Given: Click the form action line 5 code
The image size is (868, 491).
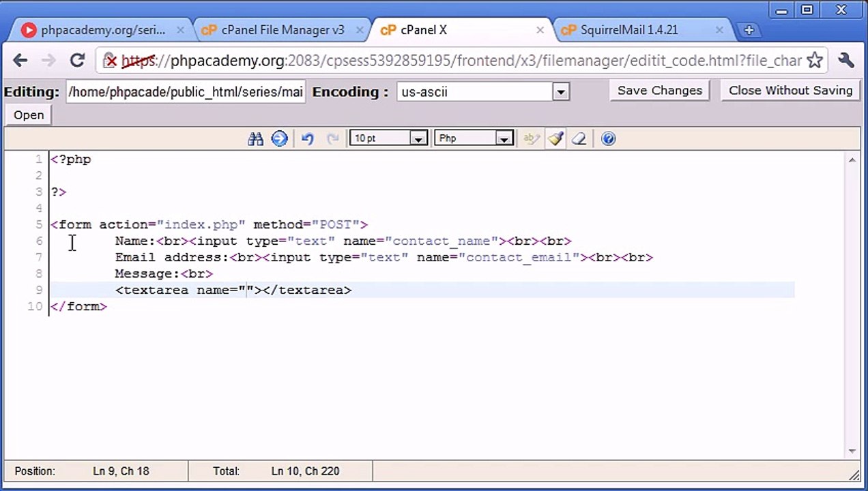Looking at the screenshot, I should coord(209,224).
